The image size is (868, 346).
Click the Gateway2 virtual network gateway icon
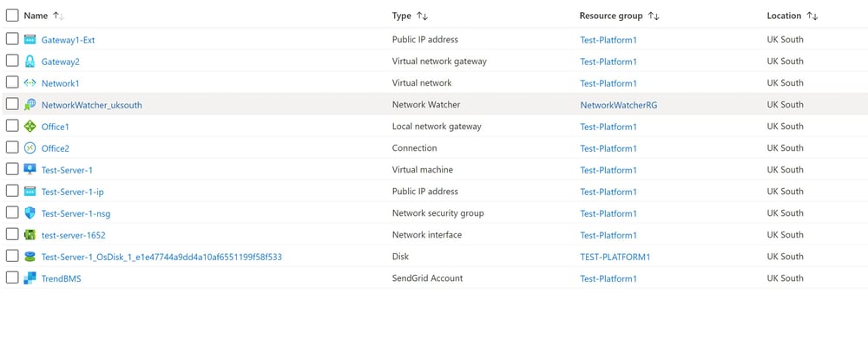30,62
